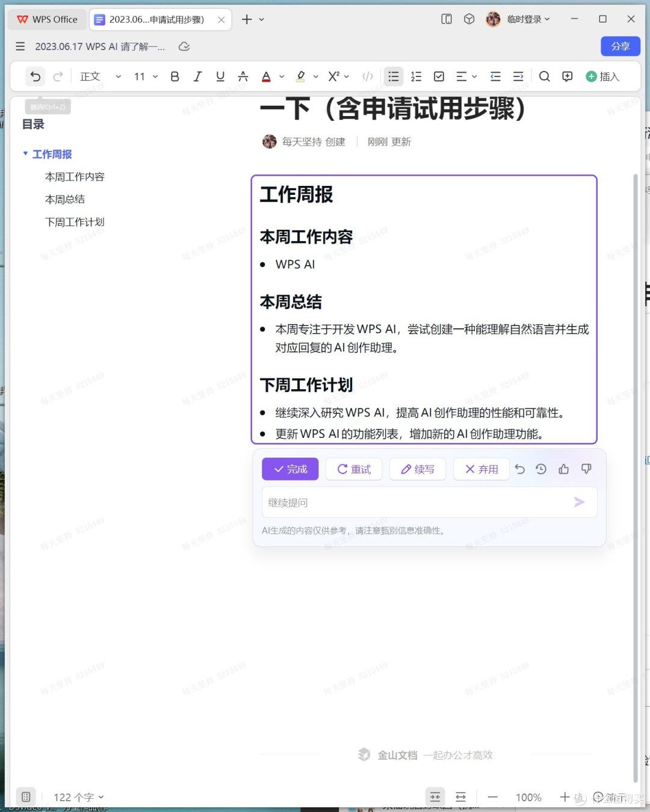Click the green Insert button
Screen dimensions: 650x812
click(x=602, y=76)
